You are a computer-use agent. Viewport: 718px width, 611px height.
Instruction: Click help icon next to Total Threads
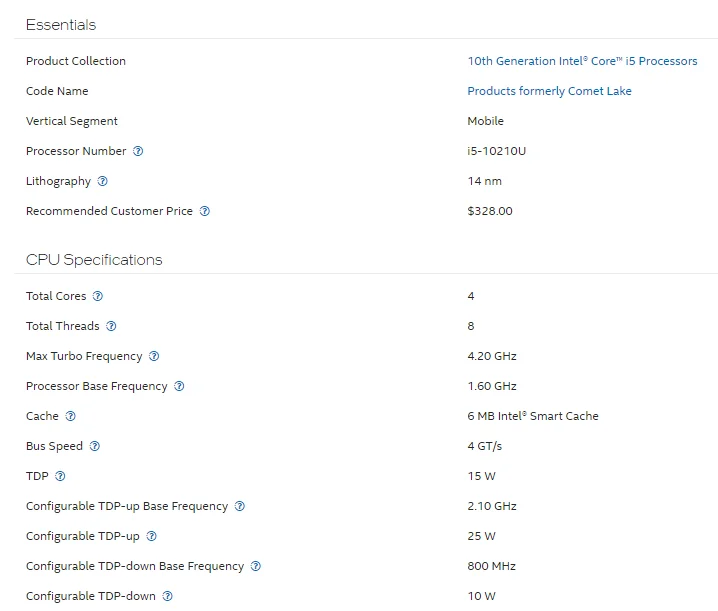click(111, 326)
